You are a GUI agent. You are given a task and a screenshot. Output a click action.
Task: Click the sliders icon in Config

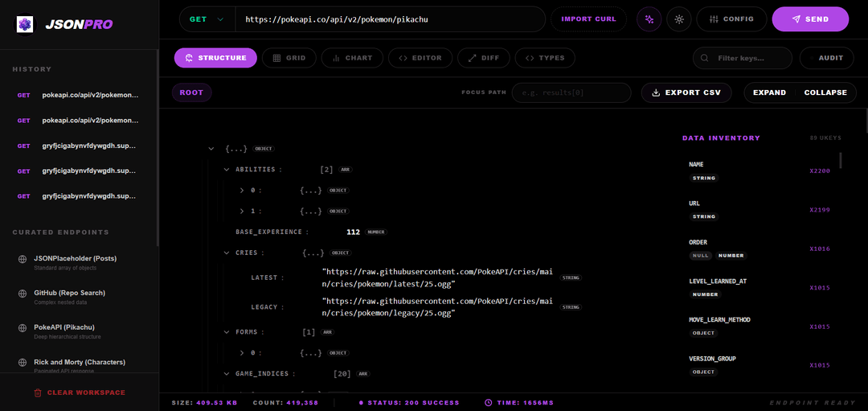click(714, 18)
